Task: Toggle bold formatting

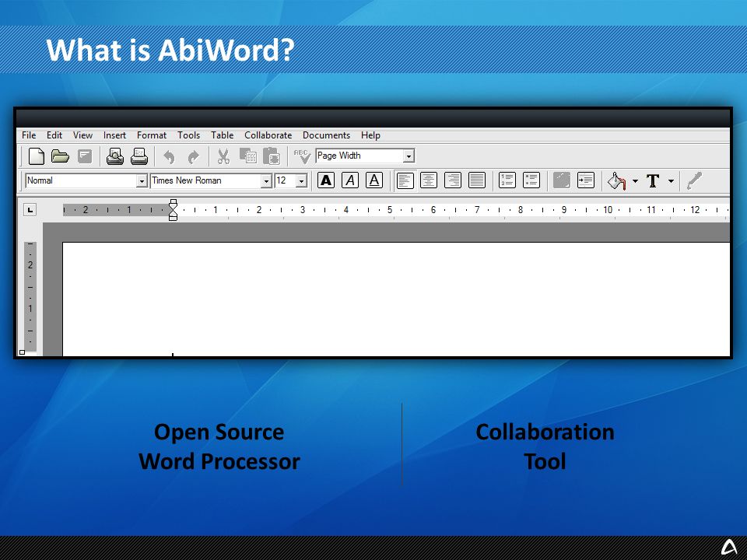Action: (x=326, y=180)
